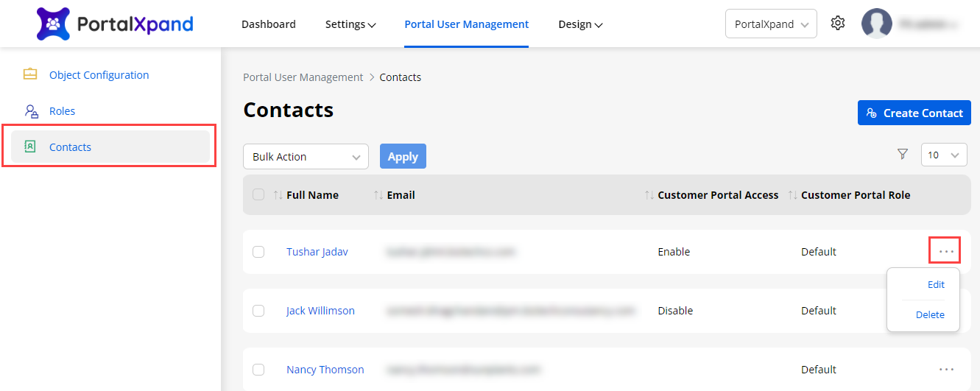
Task: Click the Create Contact button
Action: tap(914, 113)
